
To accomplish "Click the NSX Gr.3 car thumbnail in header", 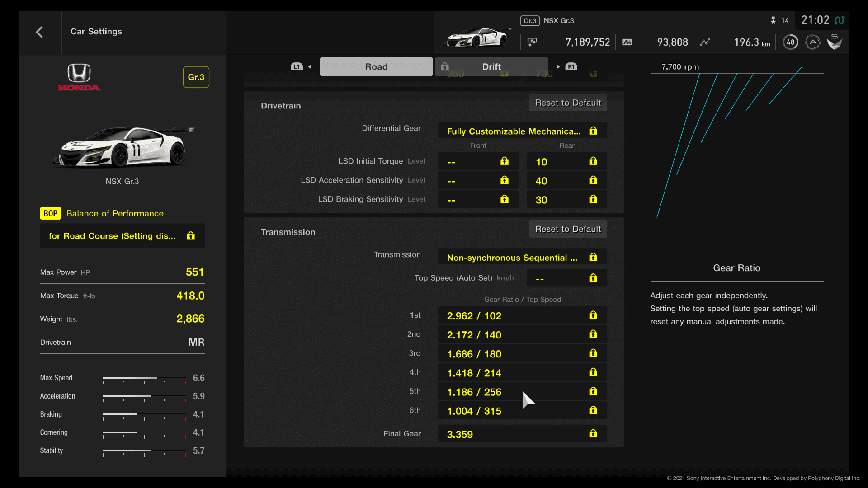I will pyautogui.click(x=478, y=37).
